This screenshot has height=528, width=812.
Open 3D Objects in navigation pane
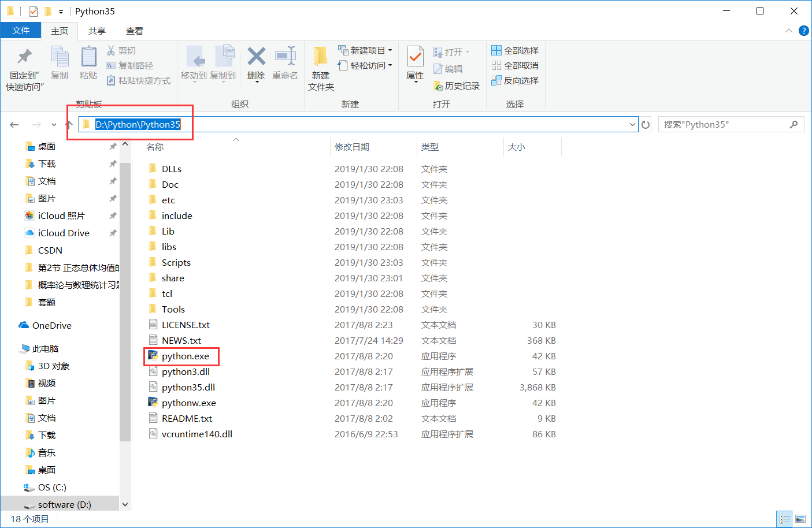(53, 366)
